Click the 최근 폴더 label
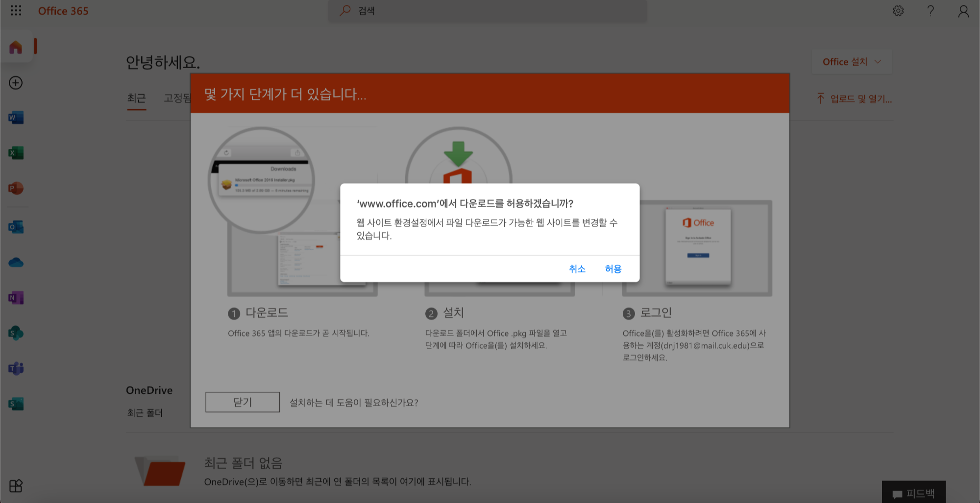The image size is (980, 503). tap(145, 413)
